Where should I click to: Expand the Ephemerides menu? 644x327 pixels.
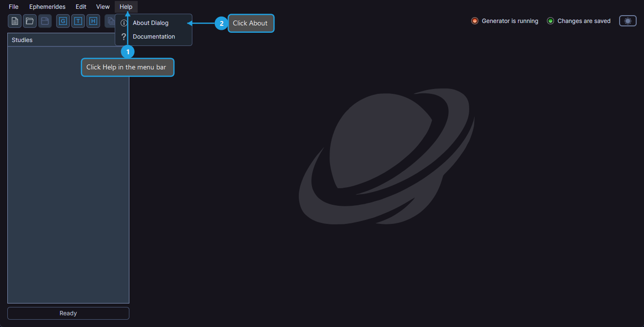[47, 7]
